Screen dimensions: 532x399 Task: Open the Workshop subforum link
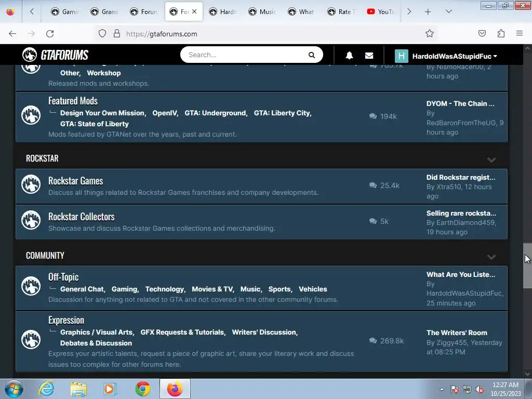pyautogui.click(x=104, y=73)
